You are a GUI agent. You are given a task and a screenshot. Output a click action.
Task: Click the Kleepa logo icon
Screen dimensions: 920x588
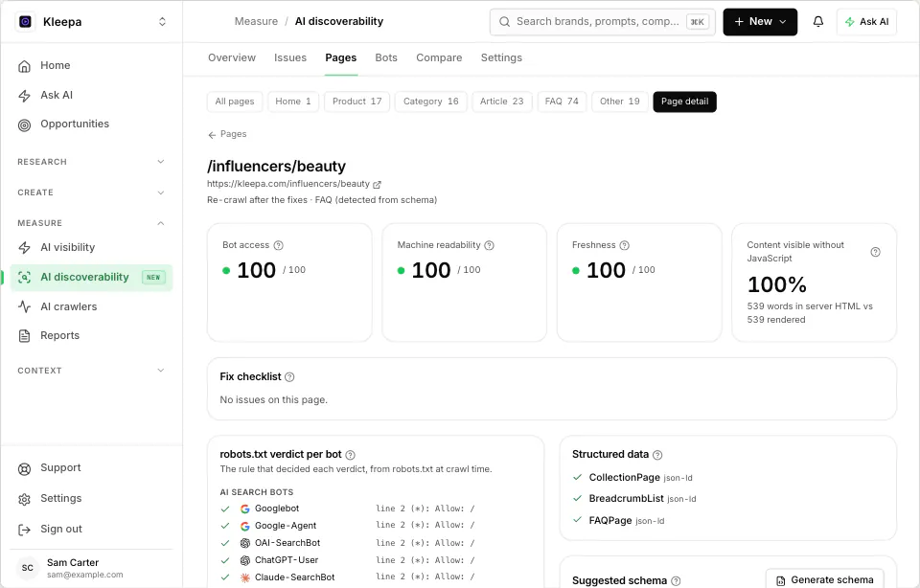pos(25,22)
